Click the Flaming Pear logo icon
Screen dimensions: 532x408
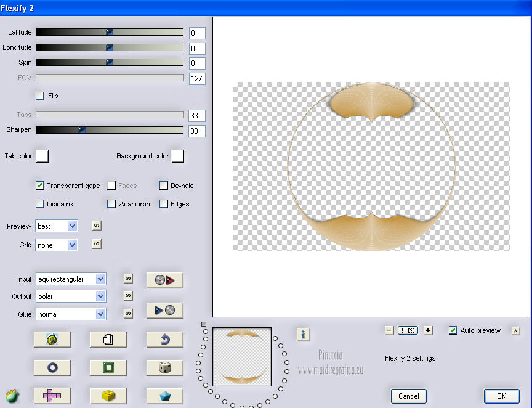[x=12, y=396]
